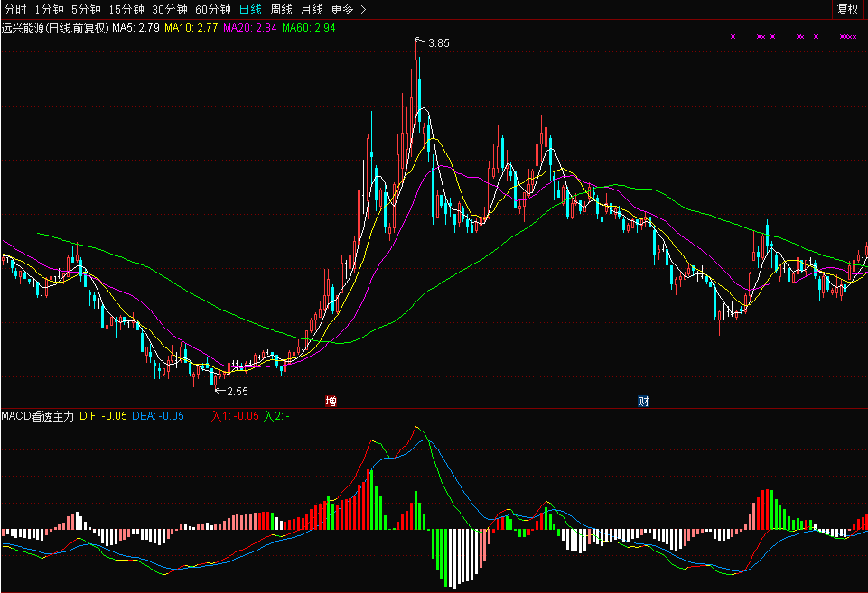Select the 1分钟 period tab

(50, 9)
